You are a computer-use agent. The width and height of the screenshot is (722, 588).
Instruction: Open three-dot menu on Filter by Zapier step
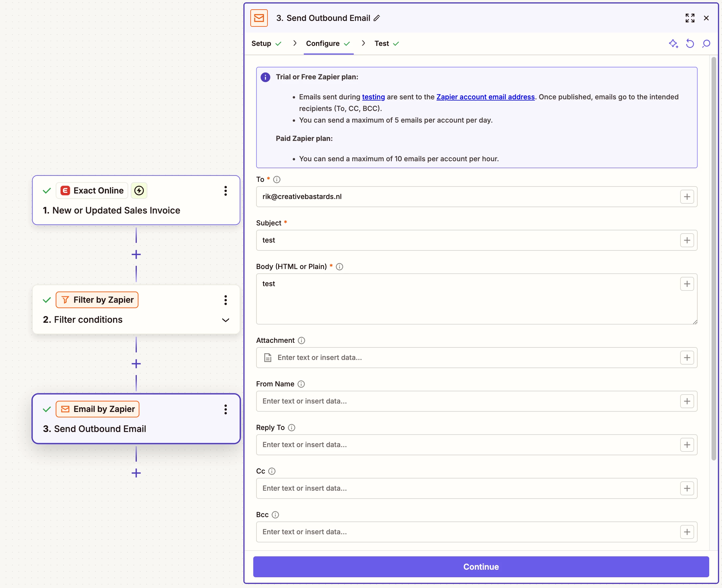[x=226, y=300]
